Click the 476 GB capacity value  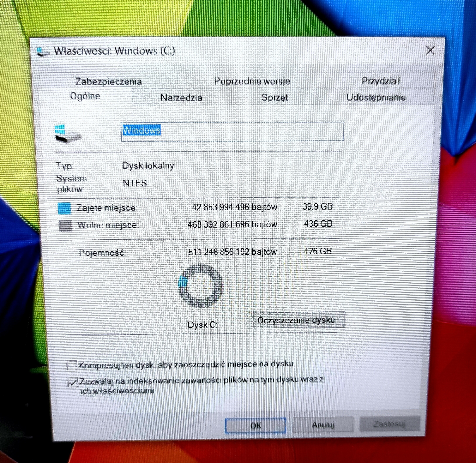tap(318, 251)
